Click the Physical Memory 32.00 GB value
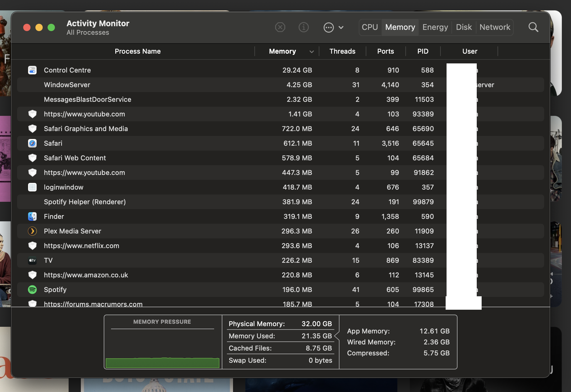 317,324
